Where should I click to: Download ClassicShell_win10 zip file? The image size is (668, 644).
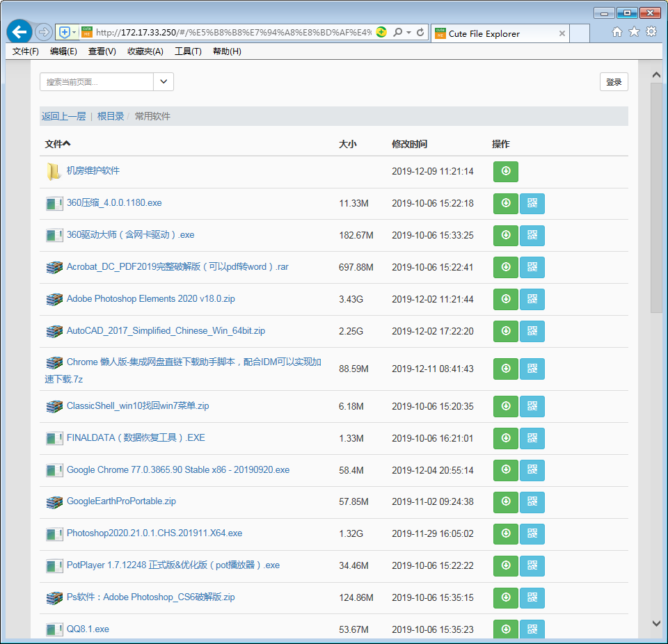point(505,406)
